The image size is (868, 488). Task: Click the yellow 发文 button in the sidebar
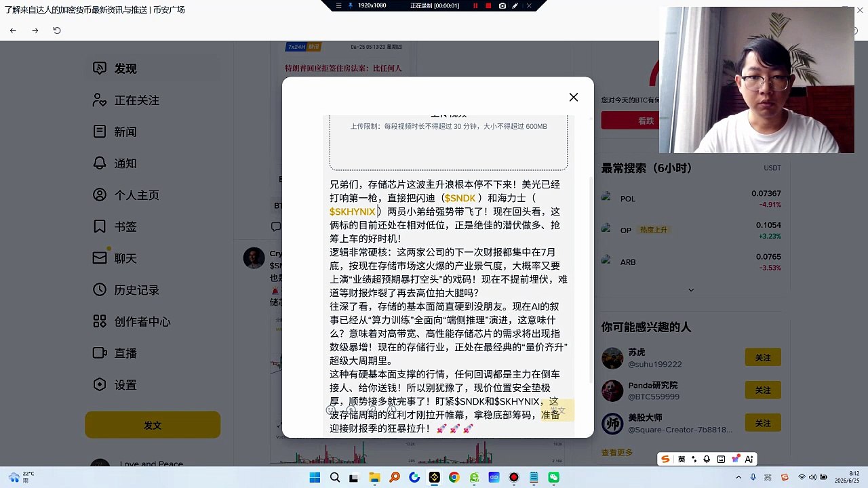(153, 425)
